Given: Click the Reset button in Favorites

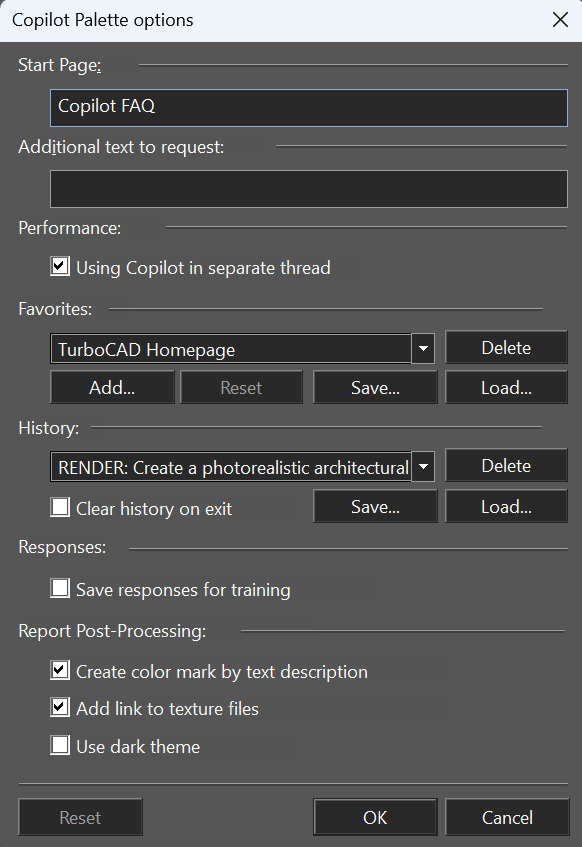Looking at the screenshot, I should (x=241, y=387).
